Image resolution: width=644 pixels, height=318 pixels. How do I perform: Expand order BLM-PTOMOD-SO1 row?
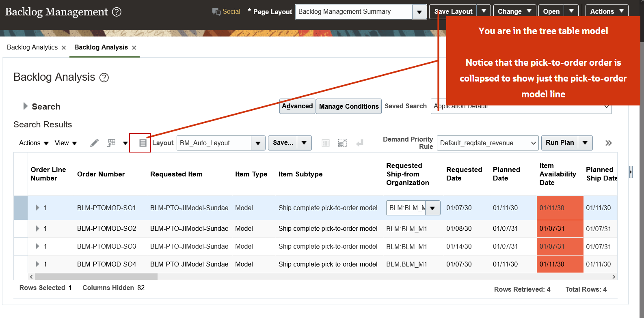click(37, 208)
